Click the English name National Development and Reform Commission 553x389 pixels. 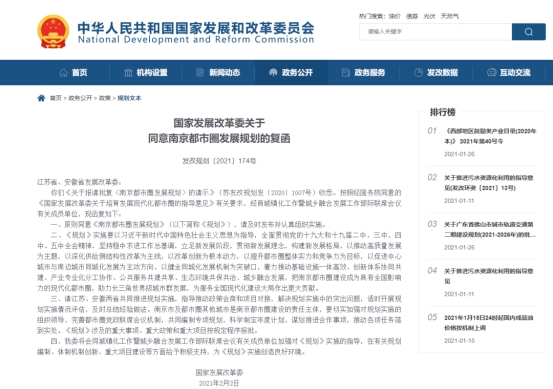[x=196, y=39]
